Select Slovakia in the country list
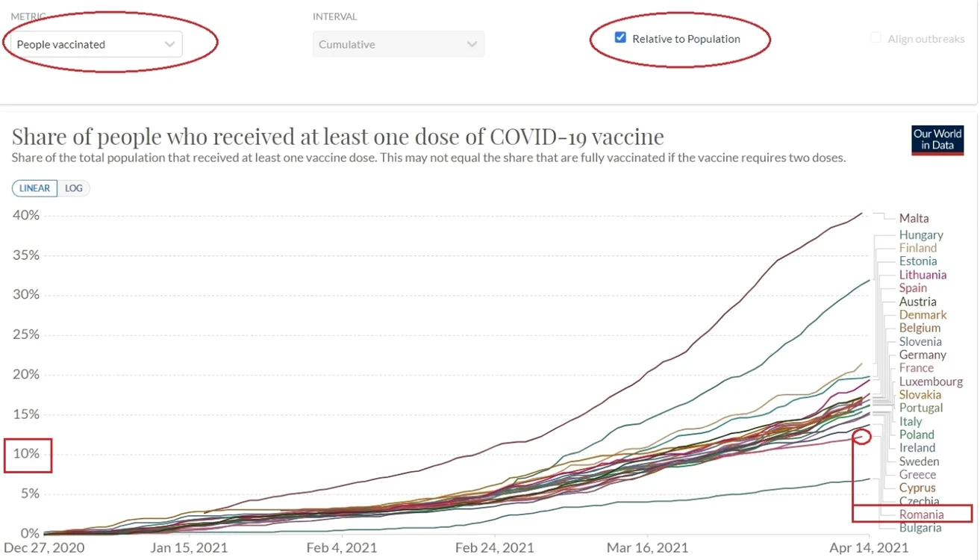Screen dimensions: 980x560 pyautogui.click(x=920, y=394)
